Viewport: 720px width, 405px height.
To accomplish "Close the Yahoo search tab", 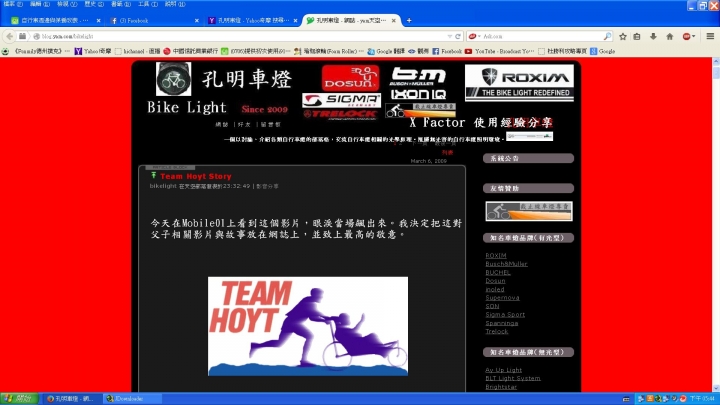I will pyautogui.click(x=295, y=21).
